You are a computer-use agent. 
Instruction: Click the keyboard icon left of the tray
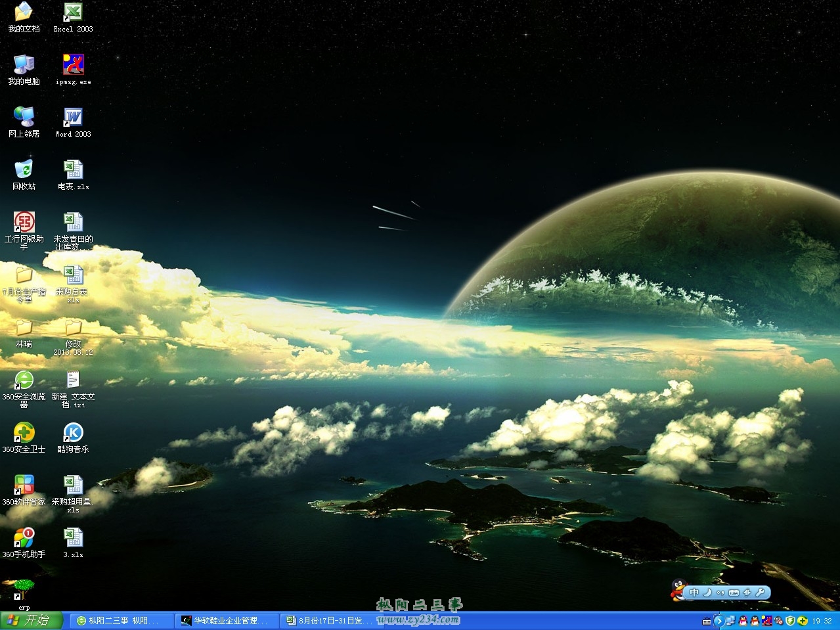point(707,621)
